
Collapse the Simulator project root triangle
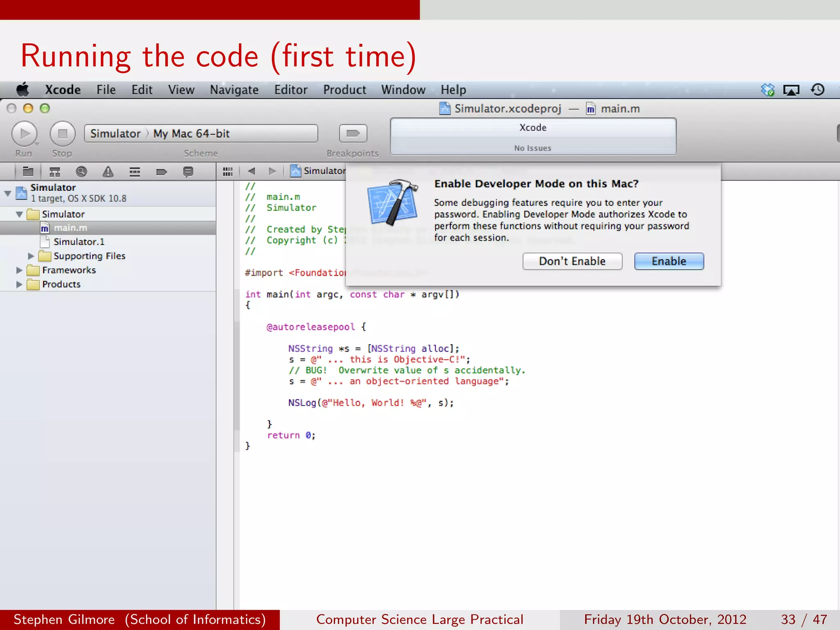tap(8, 193)
